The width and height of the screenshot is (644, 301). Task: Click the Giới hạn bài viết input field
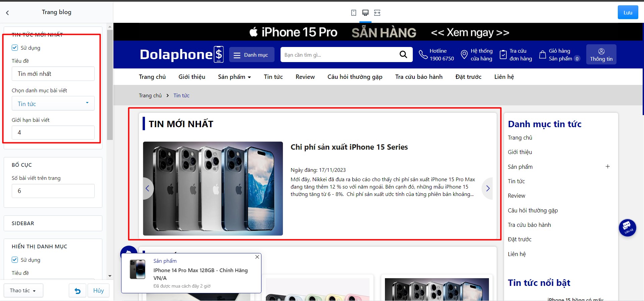click(x=53, y=133)
